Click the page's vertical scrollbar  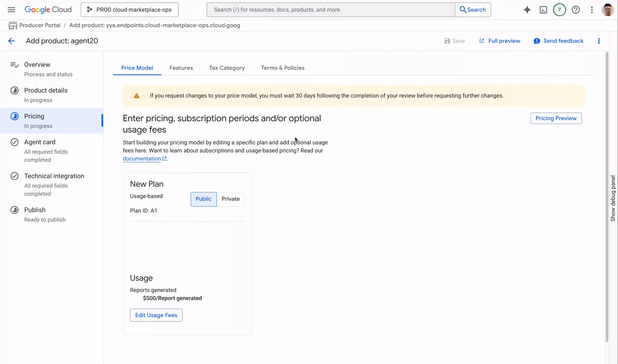tap(607, 196)
